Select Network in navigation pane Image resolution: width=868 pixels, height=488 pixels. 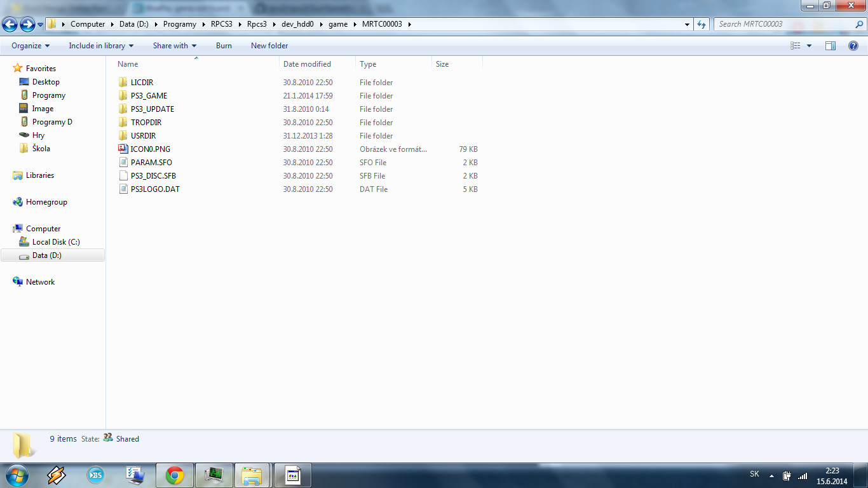[40, 282]
